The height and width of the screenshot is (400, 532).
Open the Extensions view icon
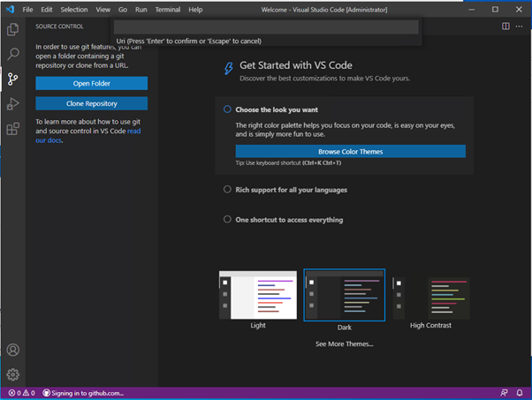pyautogui.click(x=13, y=129)
